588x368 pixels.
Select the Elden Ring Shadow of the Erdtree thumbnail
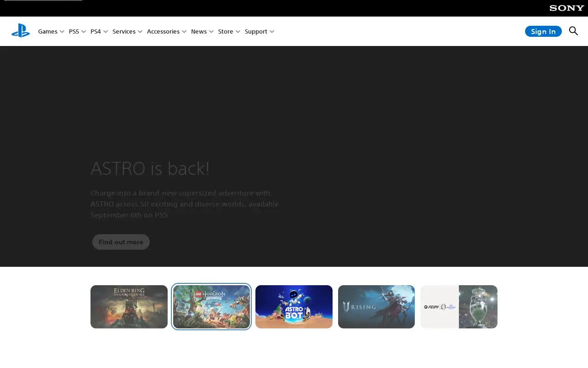pos(129,307)
